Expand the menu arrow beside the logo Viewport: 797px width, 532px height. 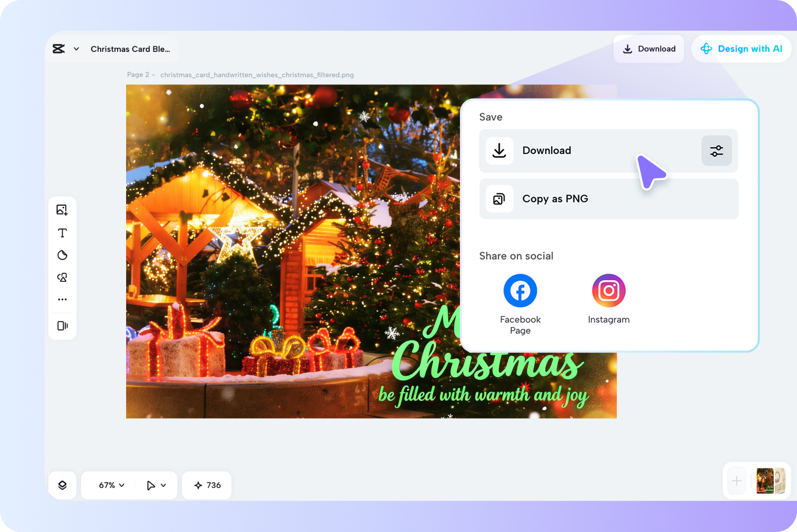76,49
